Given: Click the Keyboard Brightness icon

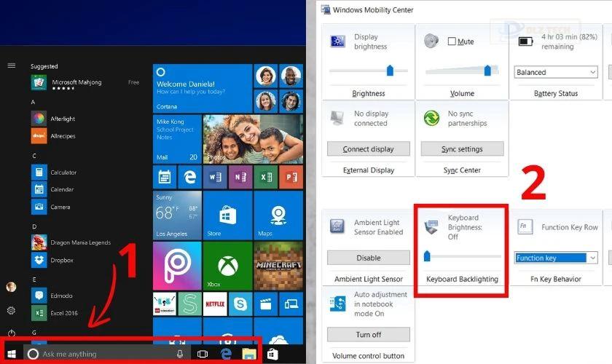Looking at the screenshot, I should [431, 226].
